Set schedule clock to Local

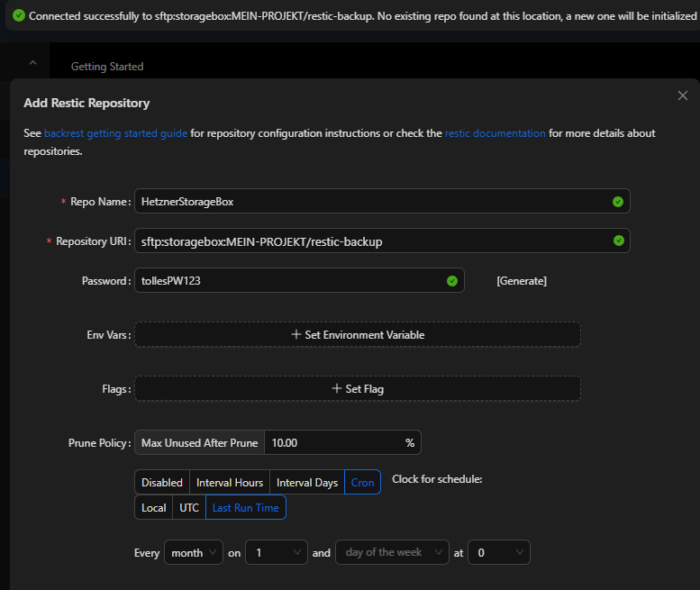coord(153,508)
